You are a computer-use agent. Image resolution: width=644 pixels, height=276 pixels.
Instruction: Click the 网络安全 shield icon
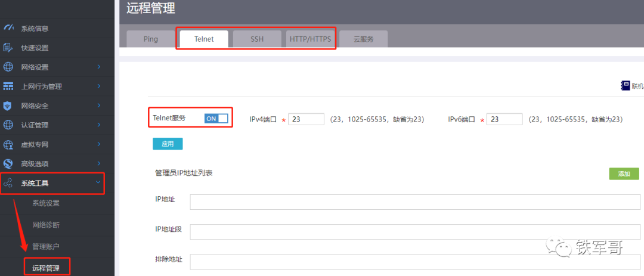[8, 106]
